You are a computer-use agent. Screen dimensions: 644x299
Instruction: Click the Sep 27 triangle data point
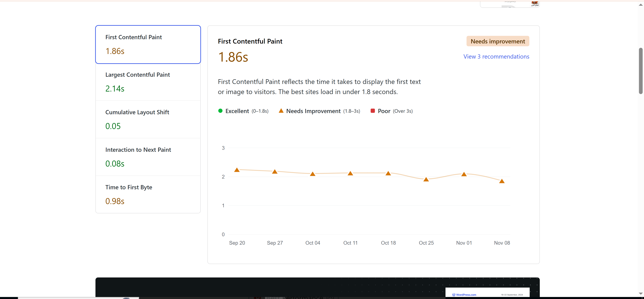pos(274,172)
